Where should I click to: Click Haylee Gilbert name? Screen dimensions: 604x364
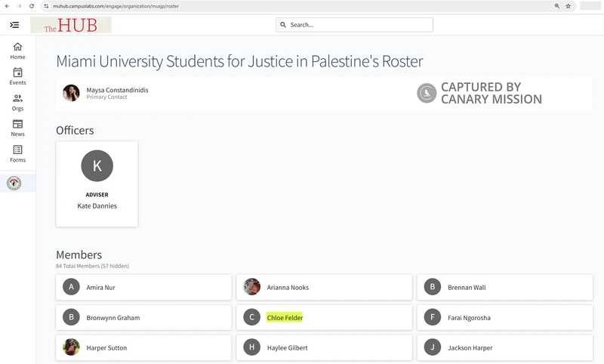[x=288, y=347]
